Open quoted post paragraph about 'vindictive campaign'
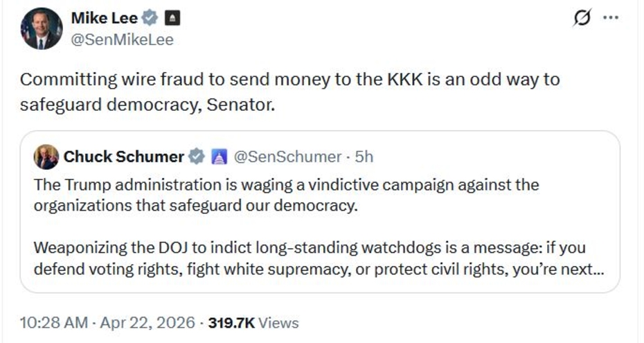This screenshot has width=644, height=343. point(285,196)
